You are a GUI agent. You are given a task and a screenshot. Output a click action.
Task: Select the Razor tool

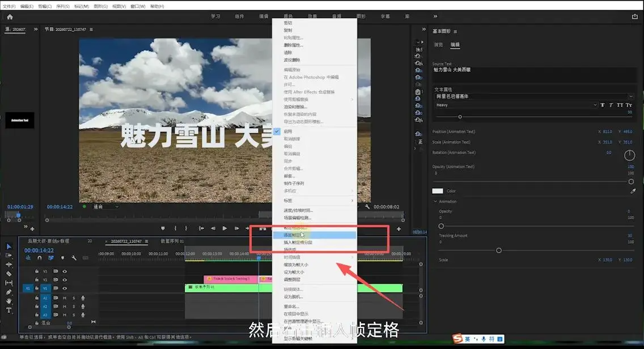9,274
